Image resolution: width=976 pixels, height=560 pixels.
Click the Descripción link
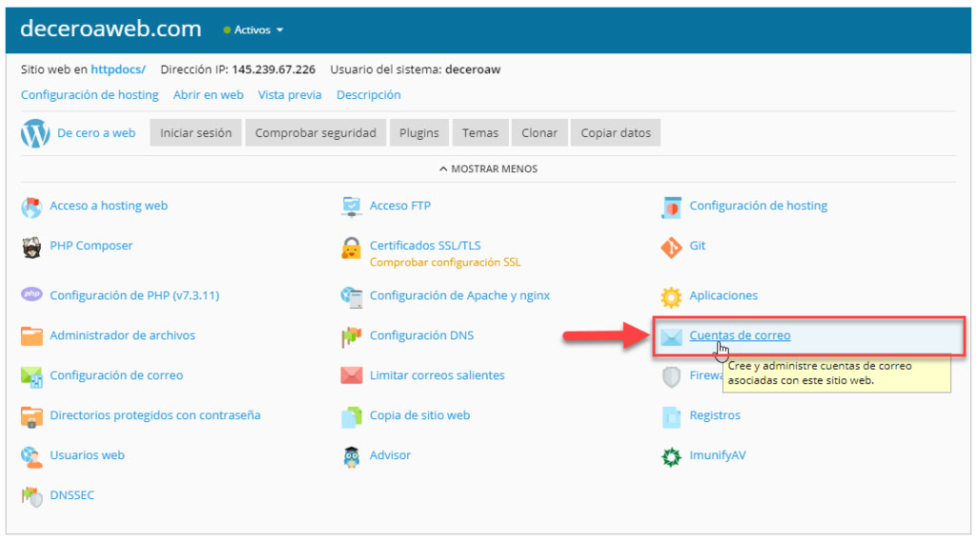point(369,94)
